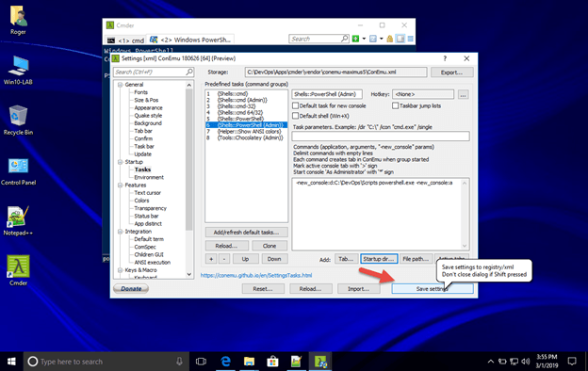Click the Reset... button
Image resolution: width=588 pixels, height=371 pixels.
point(263,289)
